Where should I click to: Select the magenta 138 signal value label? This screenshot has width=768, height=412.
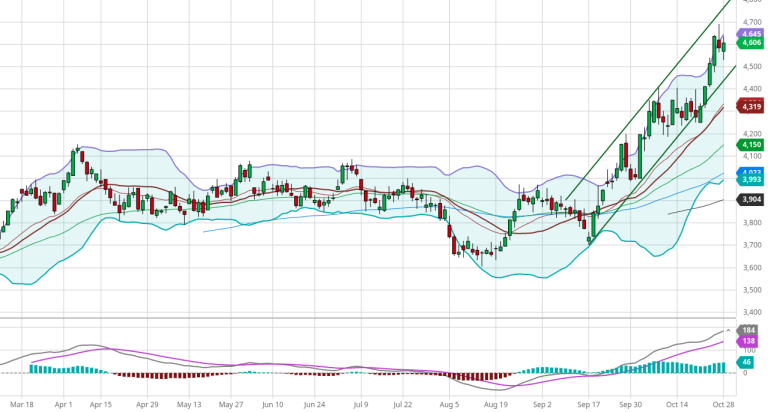750,342
